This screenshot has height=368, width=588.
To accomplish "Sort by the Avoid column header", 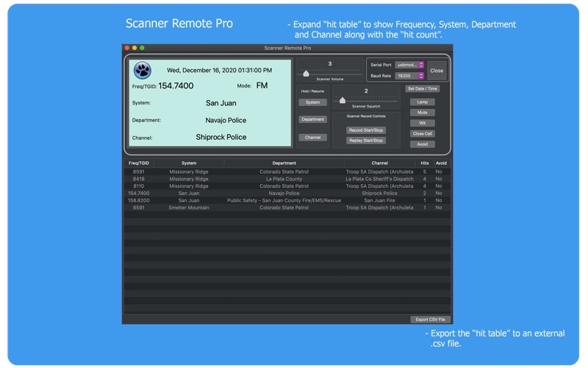I will 442,163.
